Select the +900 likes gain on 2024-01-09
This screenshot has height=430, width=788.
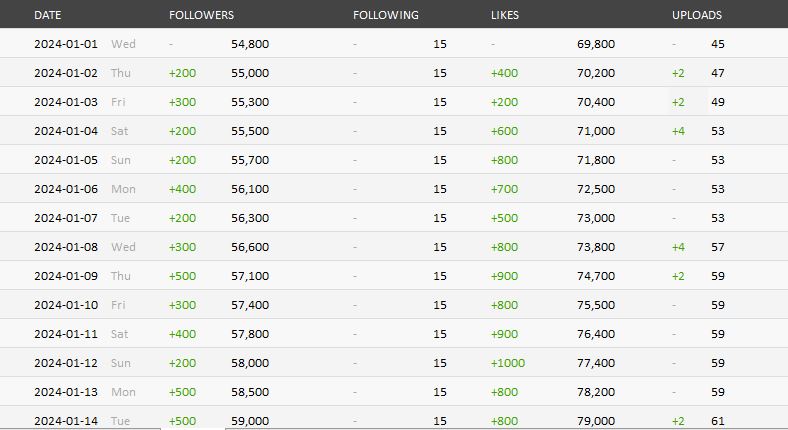(x=505, y=276)
